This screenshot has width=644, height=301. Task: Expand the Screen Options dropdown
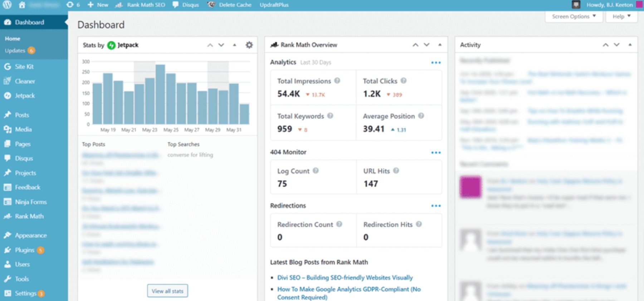(574, 16)
